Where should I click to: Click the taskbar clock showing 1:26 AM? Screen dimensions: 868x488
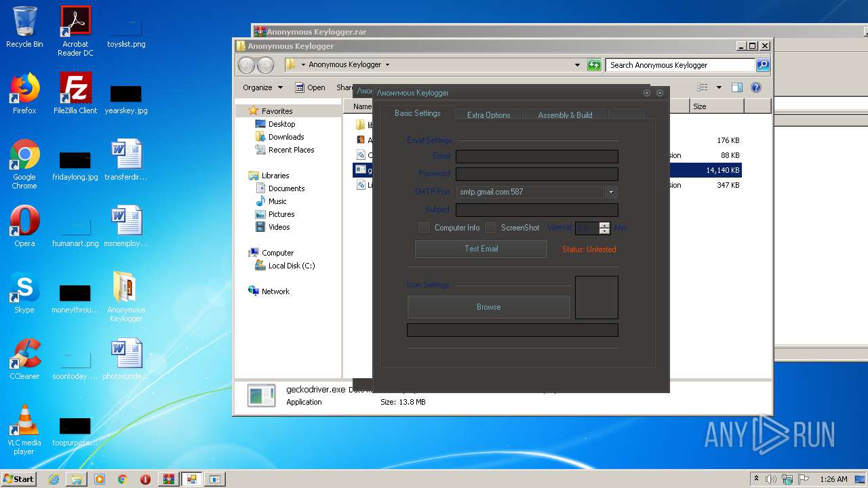pyautogui.click(x=833, y=479)
